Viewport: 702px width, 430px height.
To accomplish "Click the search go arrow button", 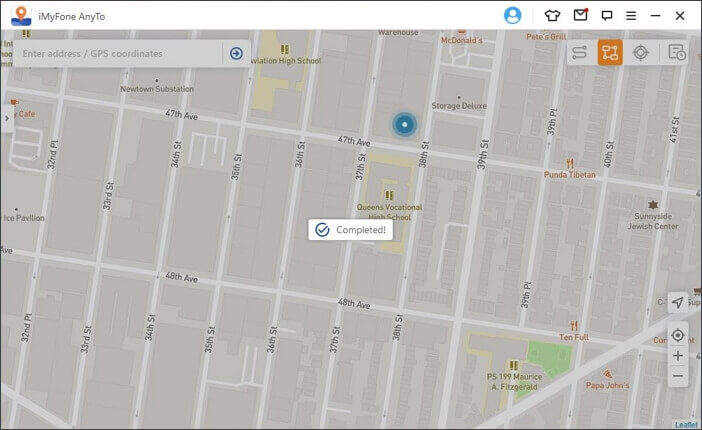I will pyautogui.click(x=236, y=54).
